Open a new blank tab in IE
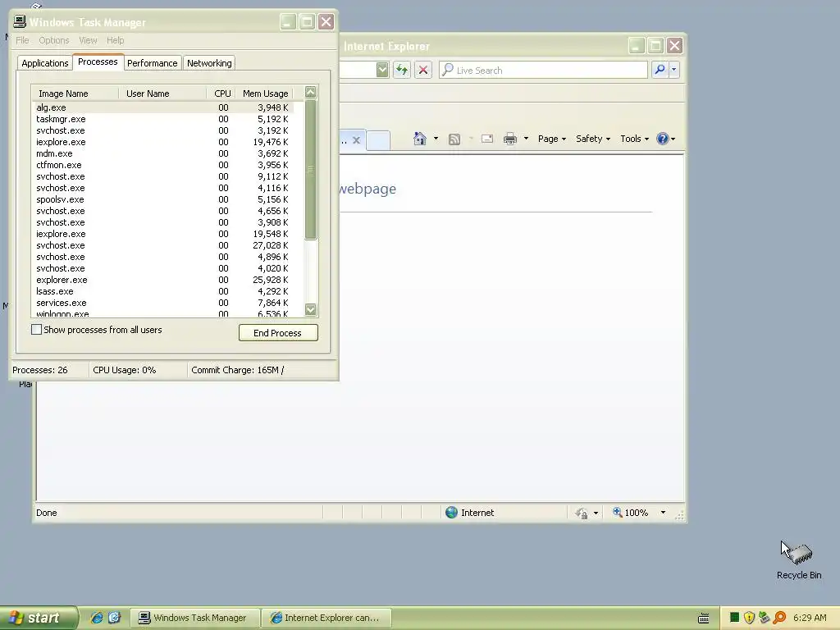This screenshot has height=630, width=840. (x=378, y=141)
